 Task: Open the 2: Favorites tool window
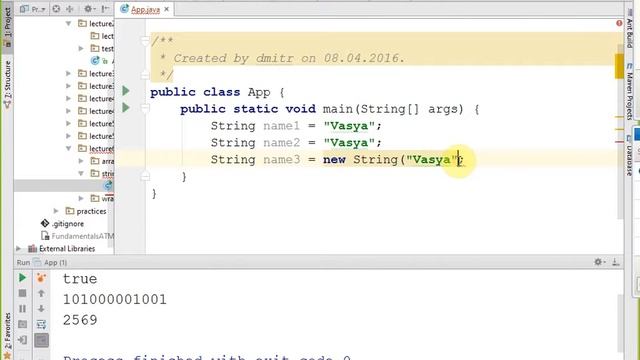click(7, 336)
